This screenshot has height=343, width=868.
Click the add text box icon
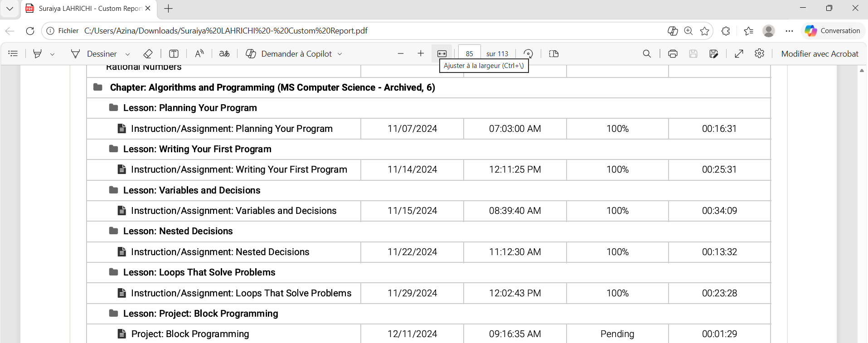pos(174,53)
